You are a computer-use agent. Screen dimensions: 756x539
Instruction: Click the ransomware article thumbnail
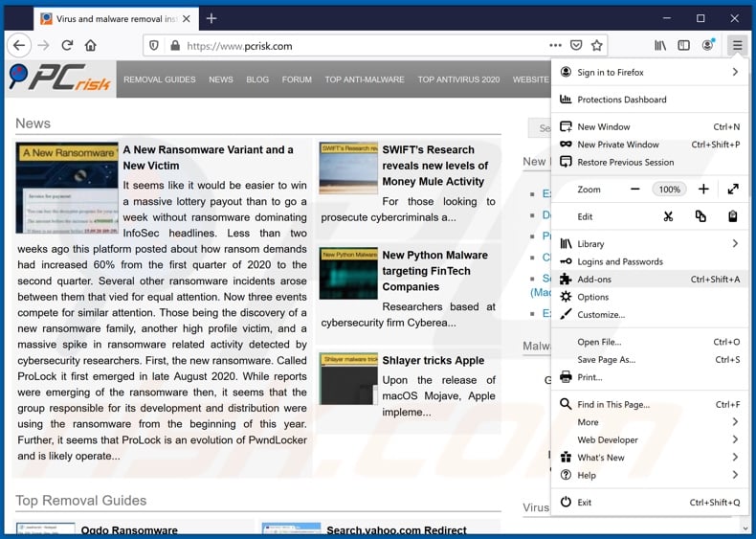(x=67, y=188)
